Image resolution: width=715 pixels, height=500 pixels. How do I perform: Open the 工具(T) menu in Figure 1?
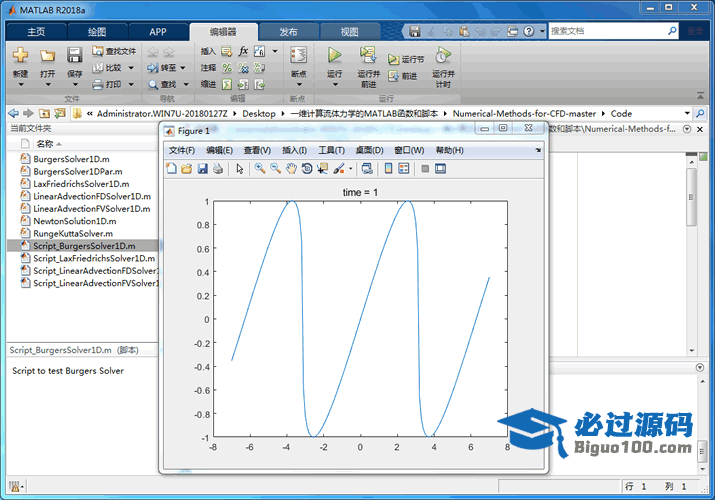331,150
